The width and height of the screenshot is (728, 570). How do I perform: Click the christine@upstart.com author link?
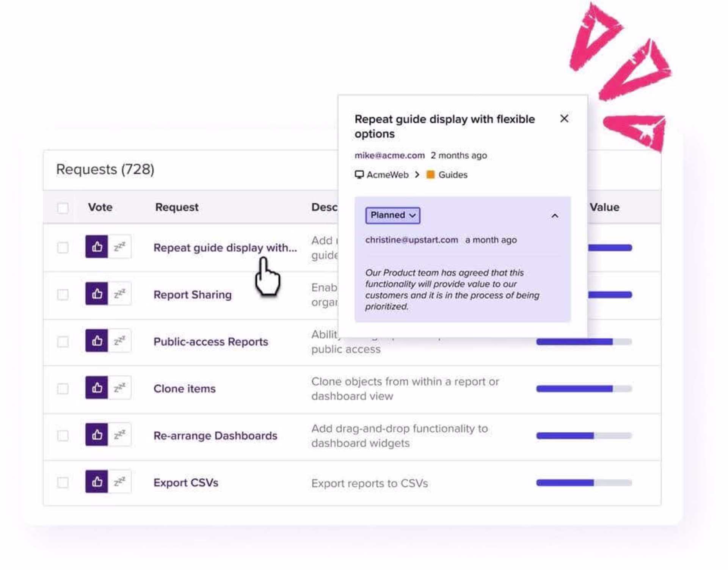tap(411, 240)
